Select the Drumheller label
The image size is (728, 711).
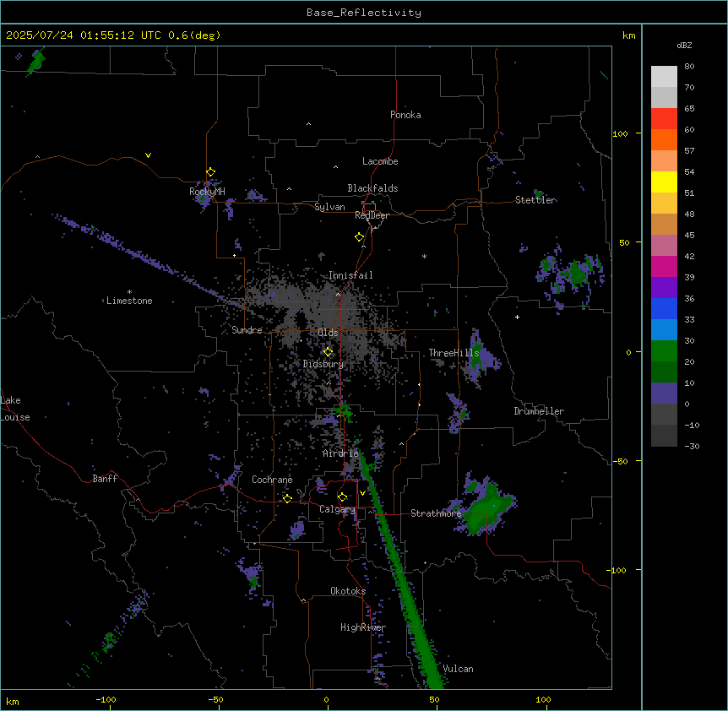point(539,411)
